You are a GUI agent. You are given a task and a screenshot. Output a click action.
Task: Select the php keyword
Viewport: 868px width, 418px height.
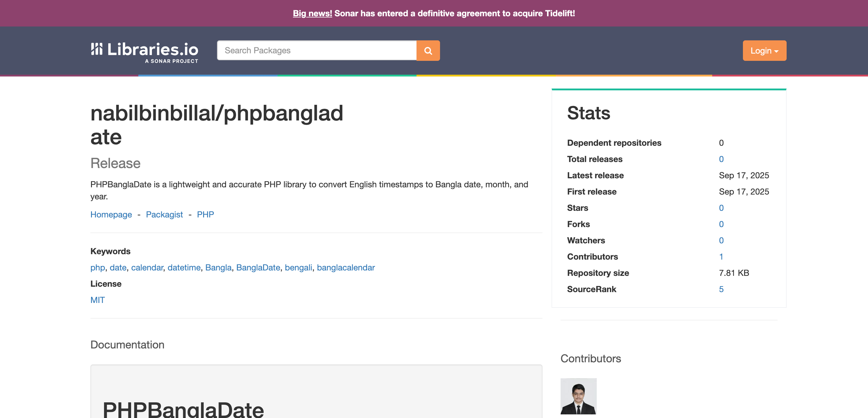click(x=98, y=267)
